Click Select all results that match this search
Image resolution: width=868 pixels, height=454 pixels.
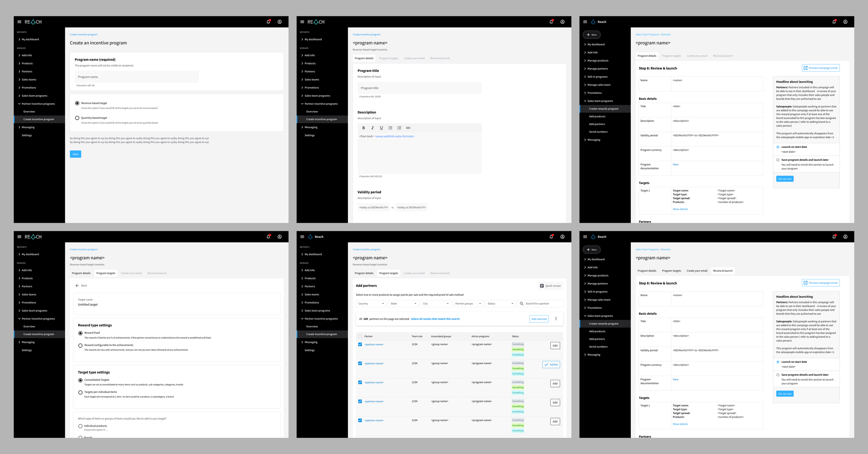[x=435, y=319]
